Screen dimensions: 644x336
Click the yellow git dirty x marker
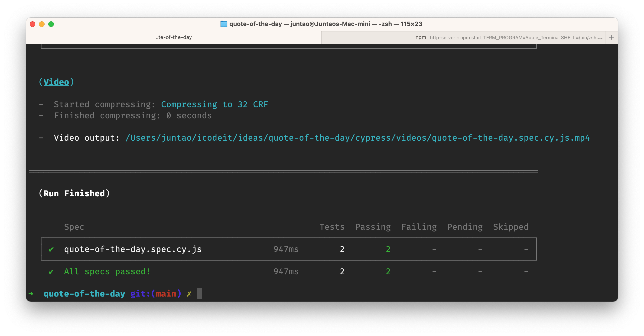point(189,294)
